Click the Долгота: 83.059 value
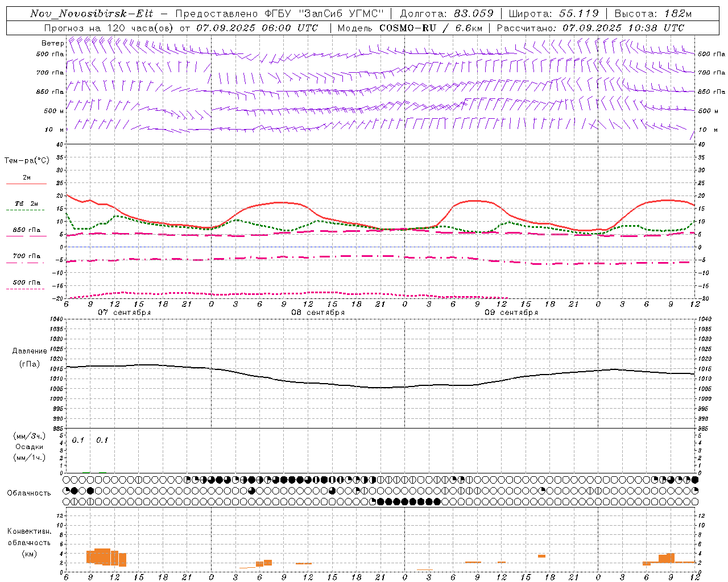Image resolution: width=728 pixels, height=582 pixels. click(x=447, y=14)
